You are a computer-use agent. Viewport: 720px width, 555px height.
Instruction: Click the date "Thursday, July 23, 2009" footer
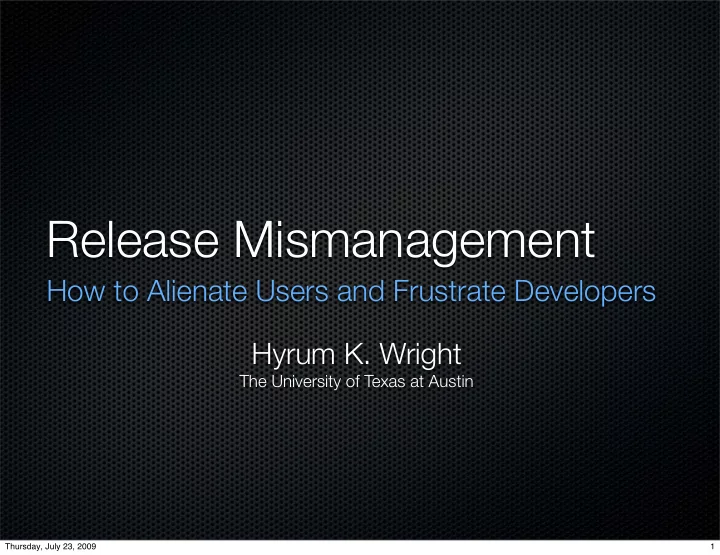[x=51, y=546]
